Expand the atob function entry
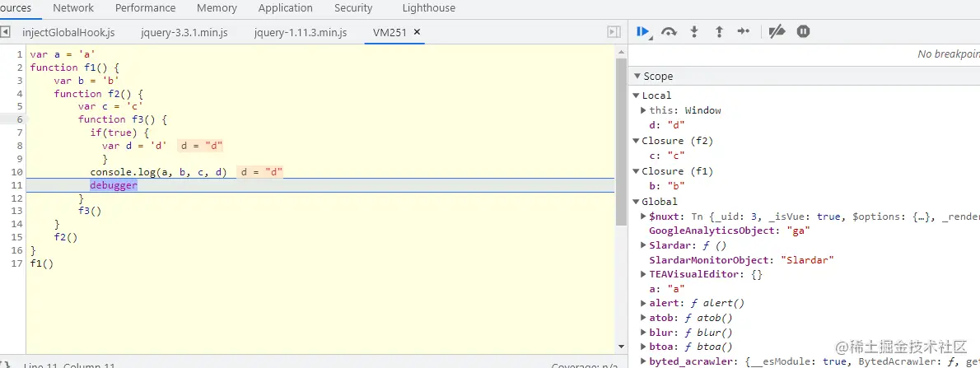 pos(644,318)
